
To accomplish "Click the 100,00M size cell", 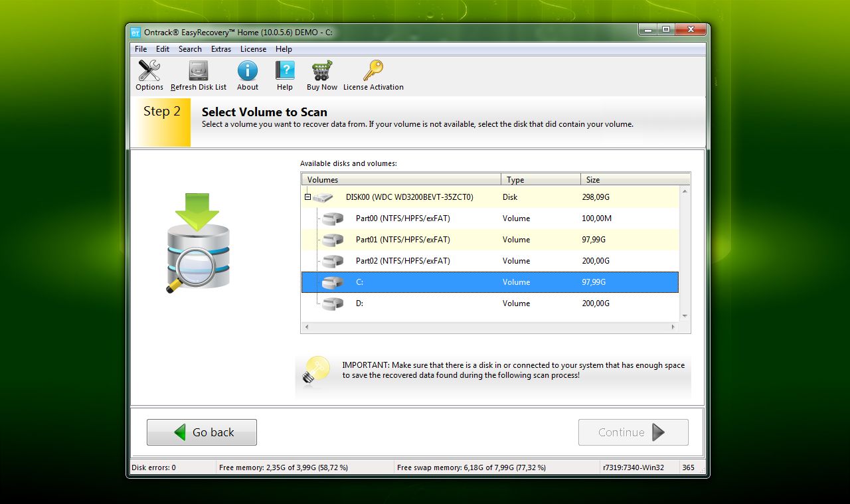I will pos(596,218).
